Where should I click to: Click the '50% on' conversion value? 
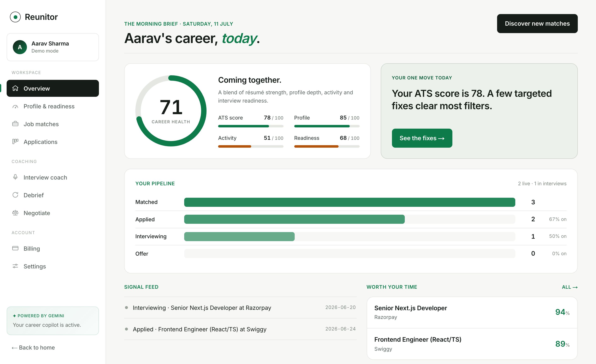click(558, 236)
